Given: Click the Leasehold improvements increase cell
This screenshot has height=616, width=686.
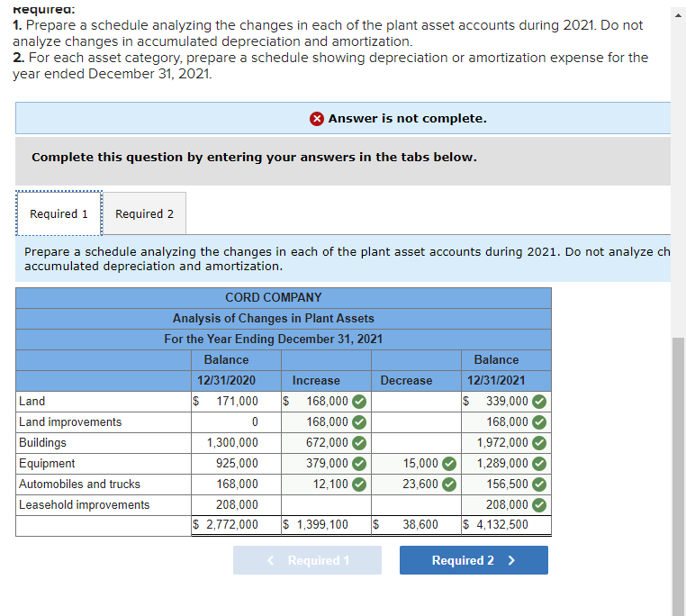Looking at the screenshot, I should [x=326, y=505].
